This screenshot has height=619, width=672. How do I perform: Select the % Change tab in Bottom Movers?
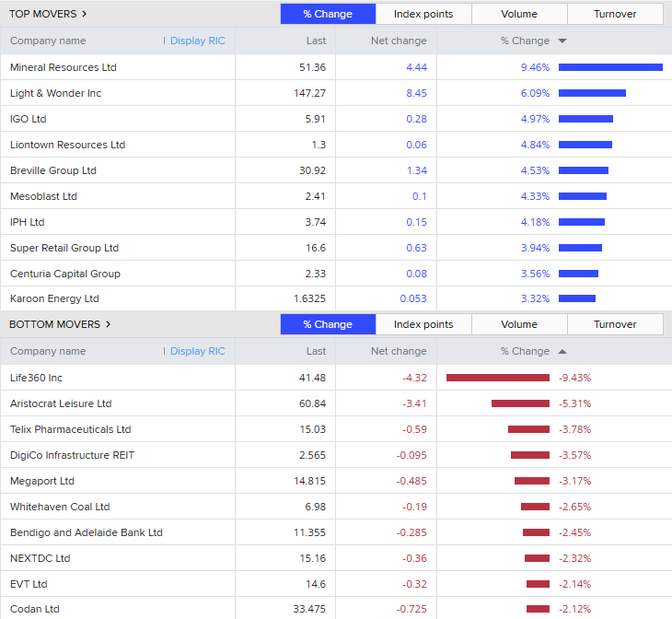pos(328,324)
